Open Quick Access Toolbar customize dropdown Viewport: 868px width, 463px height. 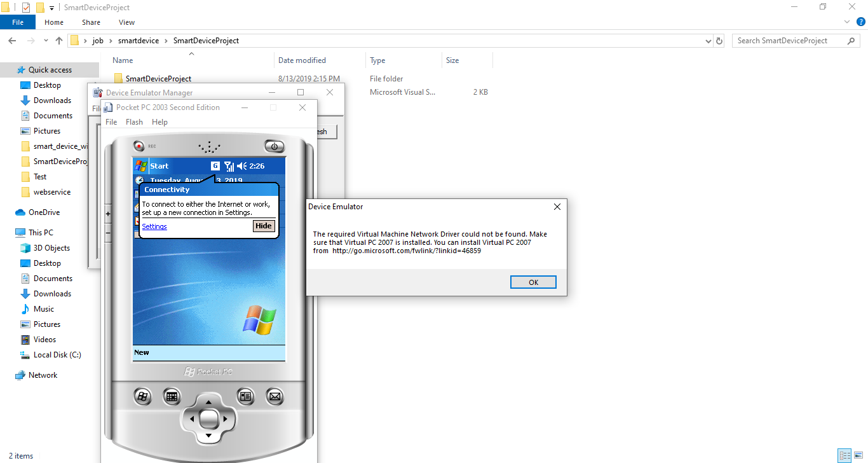pos(51,8)
